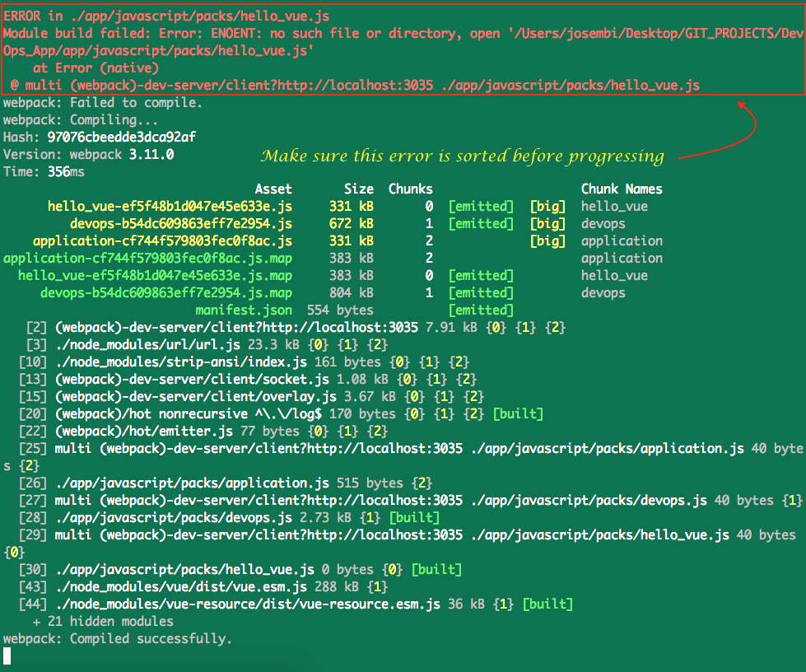This screenshot has height=672, width=806.
Task: Click asset application-cf744f579803fec0f8ac.js
Action: coord(162,240)
